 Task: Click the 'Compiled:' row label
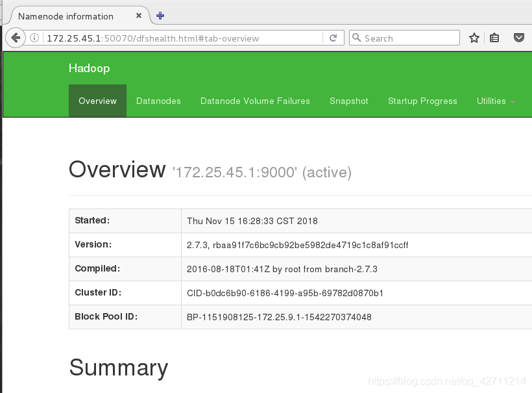tap(97, 268)
